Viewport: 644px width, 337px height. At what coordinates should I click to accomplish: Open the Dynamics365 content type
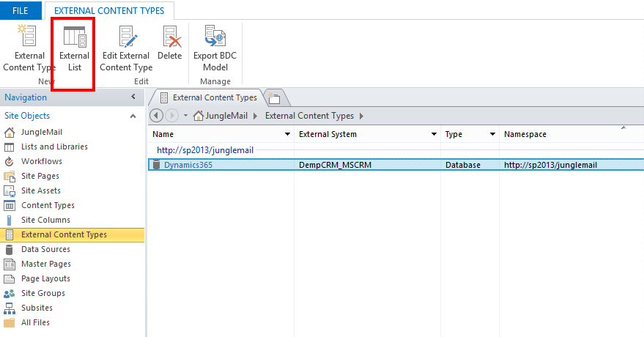188,165
